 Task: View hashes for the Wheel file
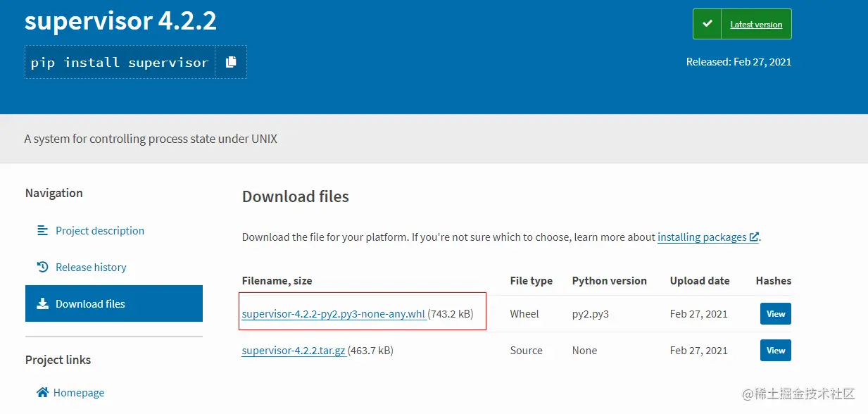pyautogui.click(x=775, y=314)
